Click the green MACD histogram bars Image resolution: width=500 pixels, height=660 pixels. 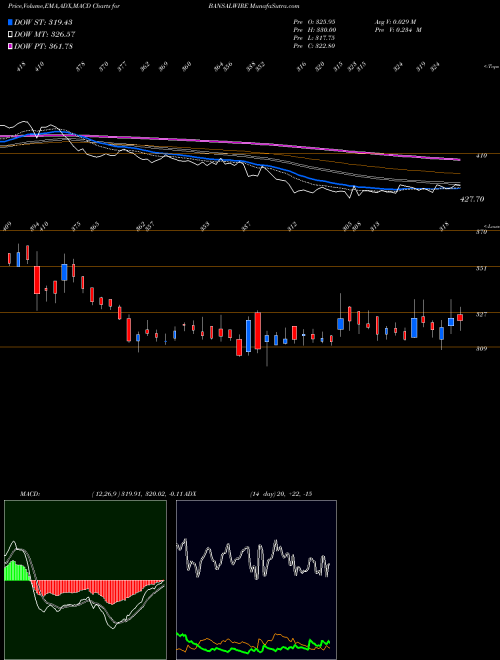18,571
